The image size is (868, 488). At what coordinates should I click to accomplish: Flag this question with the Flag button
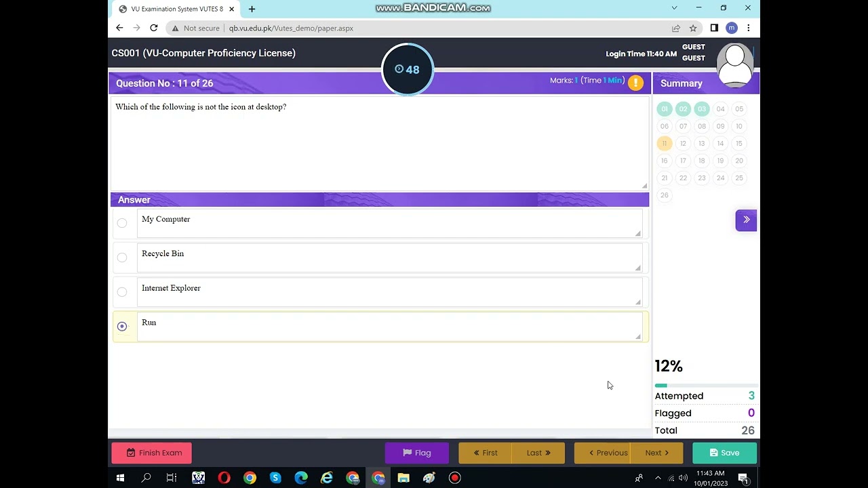coord(417,453)
